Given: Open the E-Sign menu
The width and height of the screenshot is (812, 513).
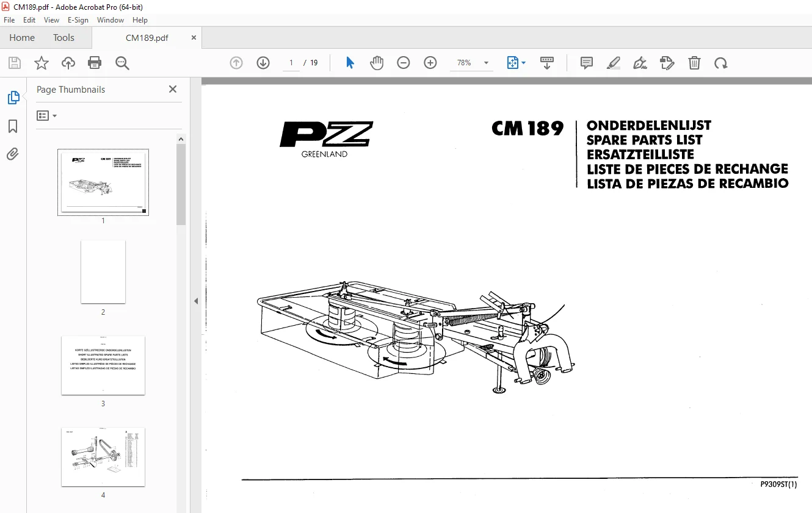Looking at the screenshot, I should click(78, 20).
